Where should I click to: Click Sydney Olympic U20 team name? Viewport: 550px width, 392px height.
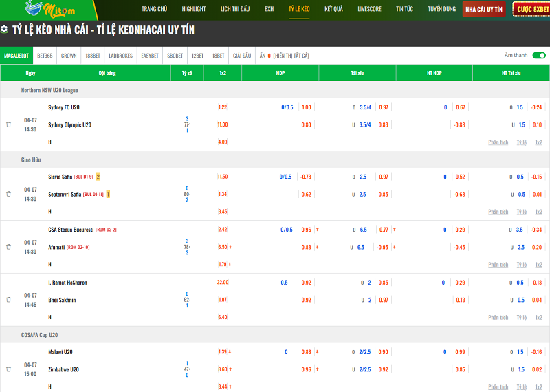[70, 124]
